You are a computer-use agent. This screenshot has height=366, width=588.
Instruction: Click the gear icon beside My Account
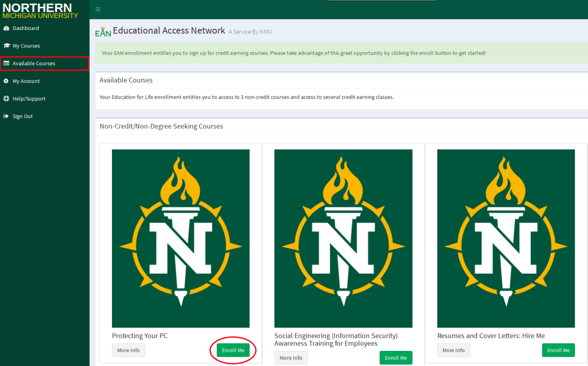[6, 81]
